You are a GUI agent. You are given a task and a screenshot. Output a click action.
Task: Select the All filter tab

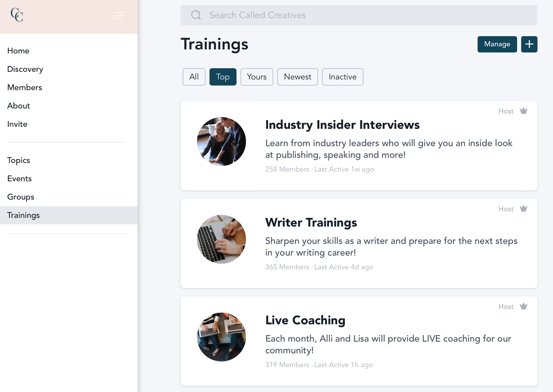click(194, 77)
